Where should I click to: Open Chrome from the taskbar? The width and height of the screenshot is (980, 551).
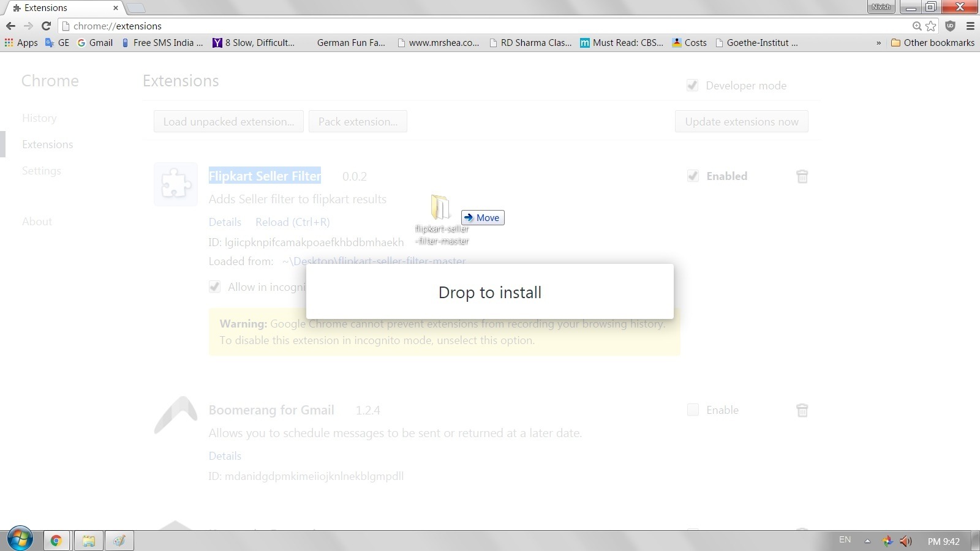[x=56, y=541]
